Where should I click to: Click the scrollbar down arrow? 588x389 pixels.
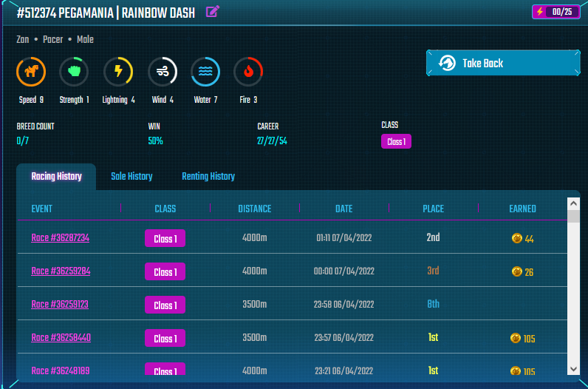[x=573, y=369]
